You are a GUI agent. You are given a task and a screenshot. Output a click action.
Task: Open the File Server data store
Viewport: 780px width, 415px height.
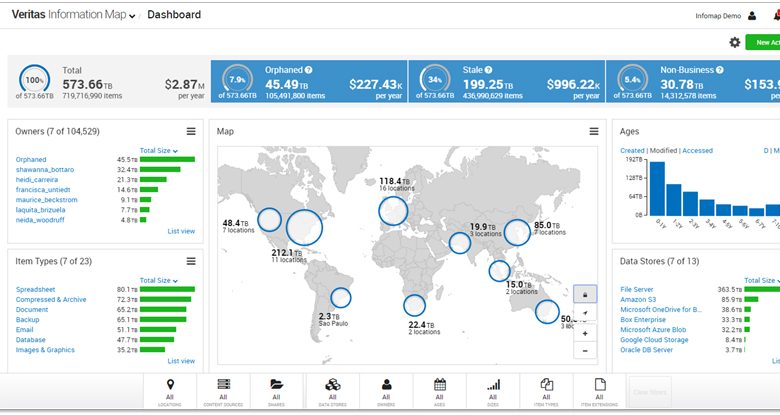tap(637, 290)
